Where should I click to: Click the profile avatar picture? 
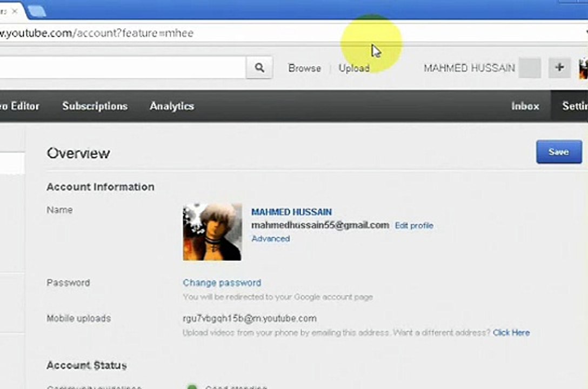pos(212,232)
